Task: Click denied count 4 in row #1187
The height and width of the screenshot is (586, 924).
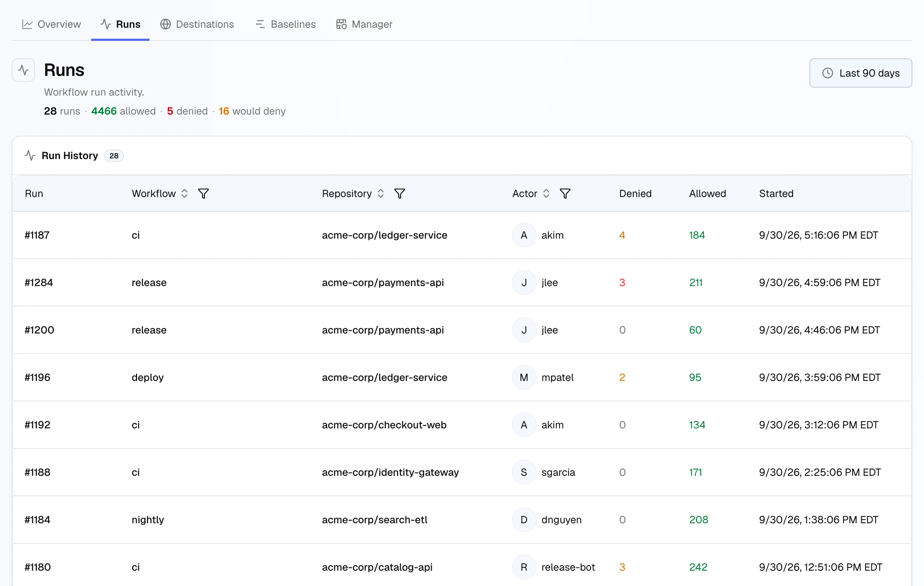Action: (622, 235)
